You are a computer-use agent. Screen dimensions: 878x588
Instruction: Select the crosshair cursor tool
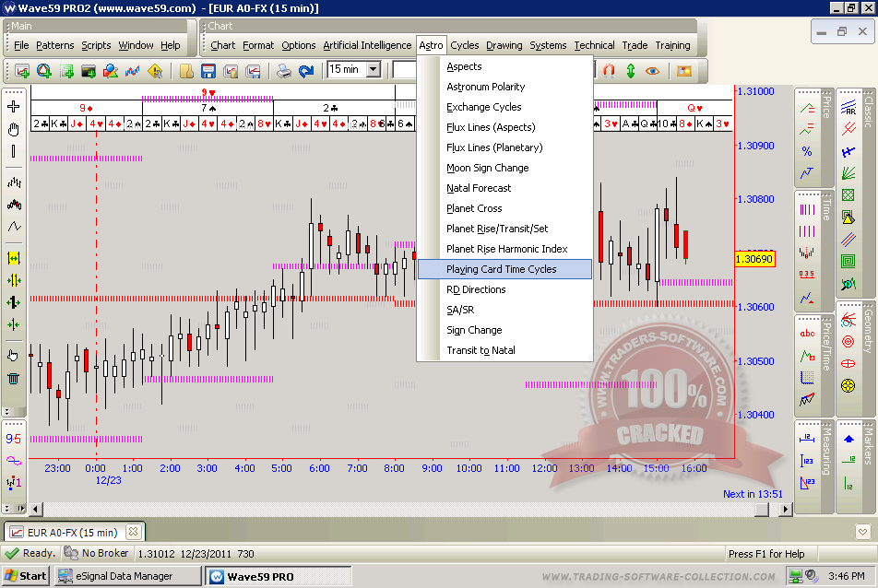point(13,107)
